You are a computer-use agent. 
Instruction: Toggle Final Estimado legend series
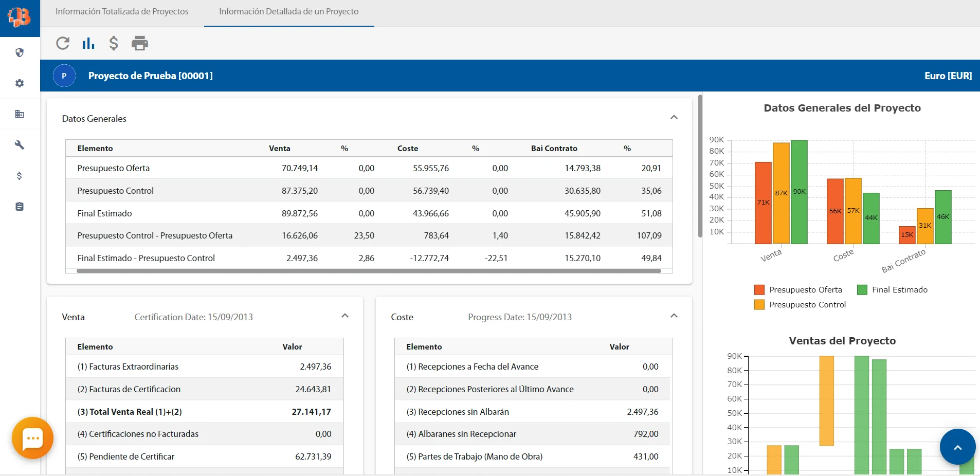tap(893, 290)
